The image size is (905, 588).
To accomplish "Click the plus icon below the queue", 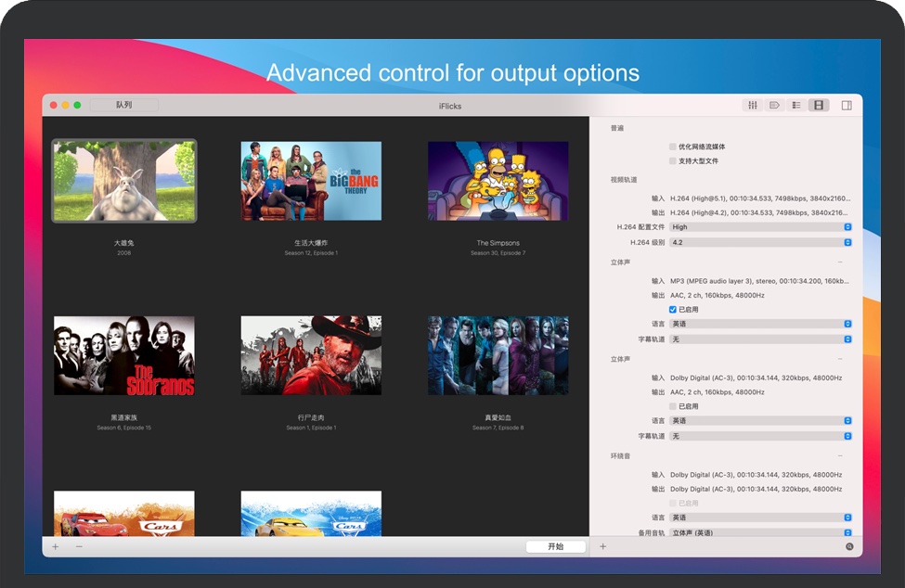I will pyautogui.click(x=56, y=547).
